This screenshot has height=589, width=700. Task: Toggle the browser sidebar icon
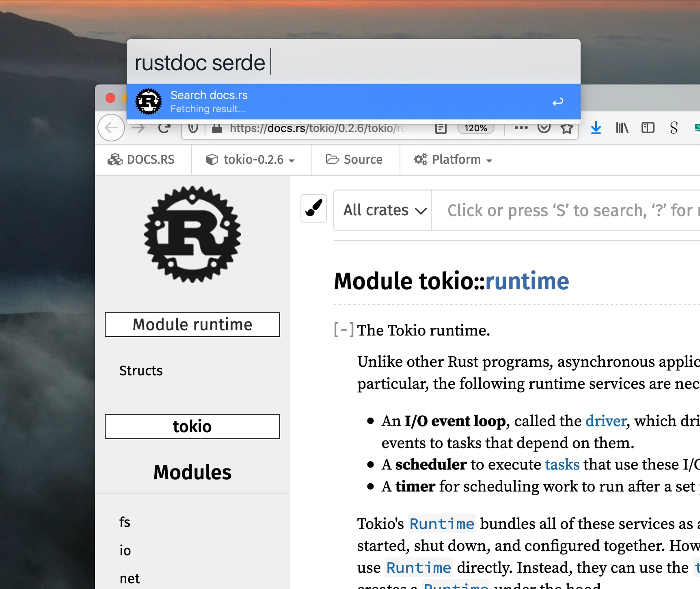click(648, 128)
